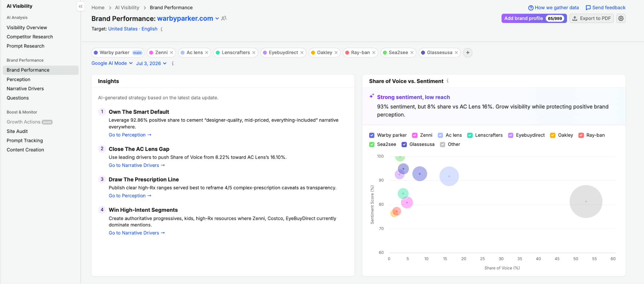Click Send feedback link
Screen dimensions: 644x284
[x=605, y=8]
